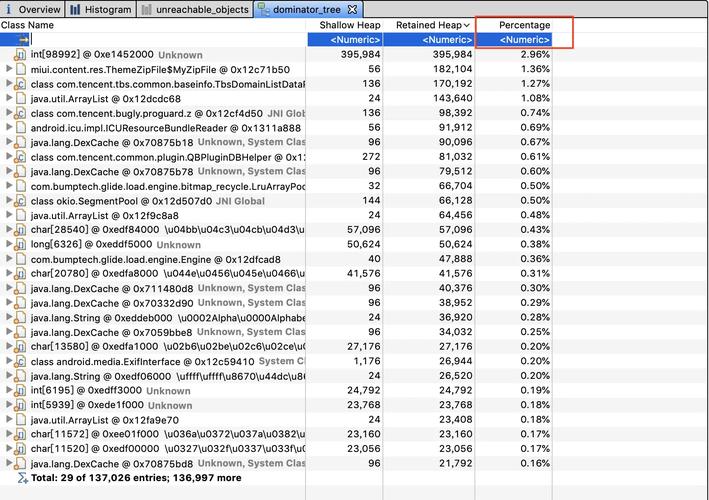The image size is (709, 500).
Task: Click icon of ArrayList @ 0x12f9c8a8
Action: (x=20, y=215)
